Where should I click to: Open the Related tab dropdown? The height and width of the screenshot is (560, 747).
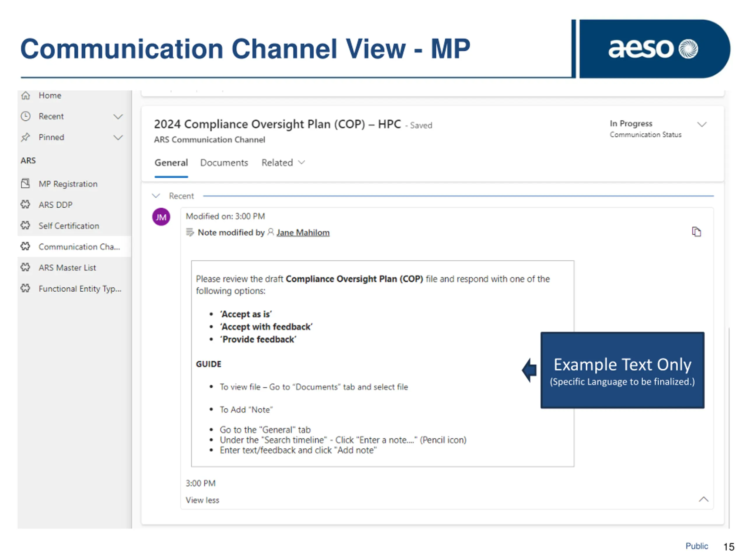point(283,163)
